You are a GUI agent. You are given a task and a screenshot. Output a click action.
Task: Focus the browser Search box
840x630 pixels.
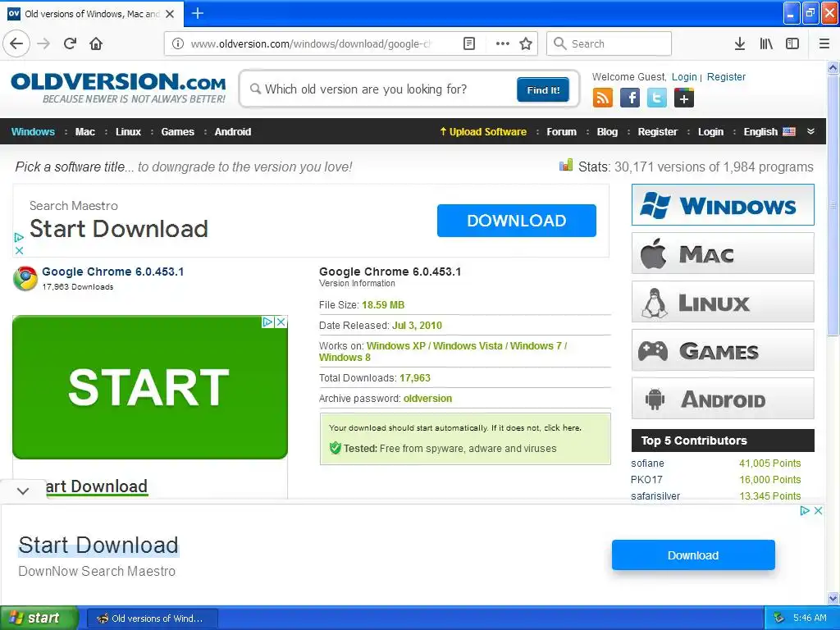[x=609, y=43]
